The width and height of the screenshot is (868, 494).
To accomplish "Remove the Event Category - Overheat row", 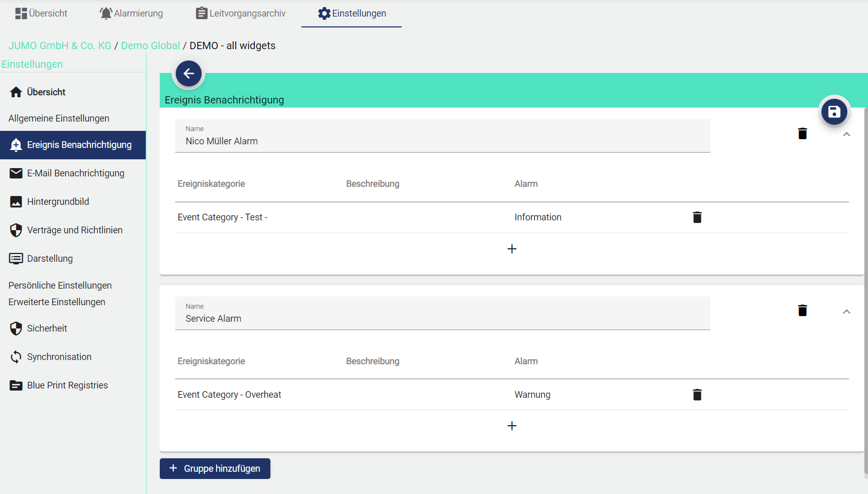I will pyautogui.click(x=697, y=395).
